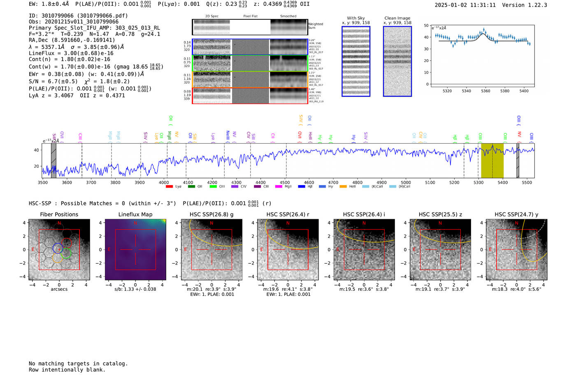Click the lime OIII legend swatch
This screenshot has height=392, width=576.
tap(213, 187)
